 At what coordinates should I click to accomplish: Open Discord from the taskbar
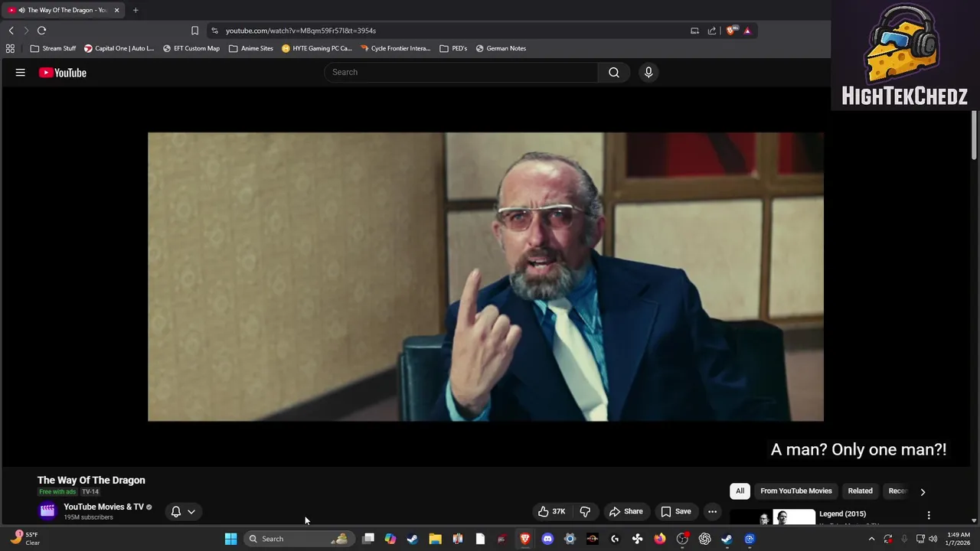[x=547, y=539]
